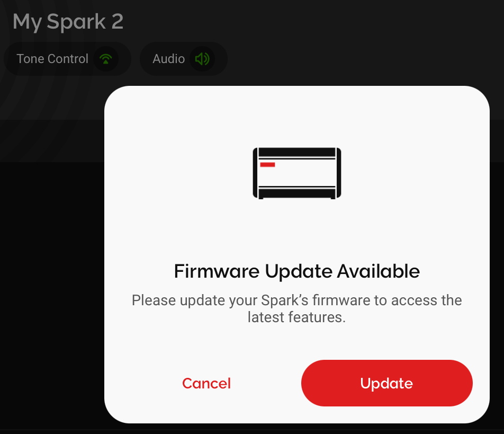This screenshot has width=504, height=434.
Task: Click empty white space above the amp icon
Action: coord(297,116)
